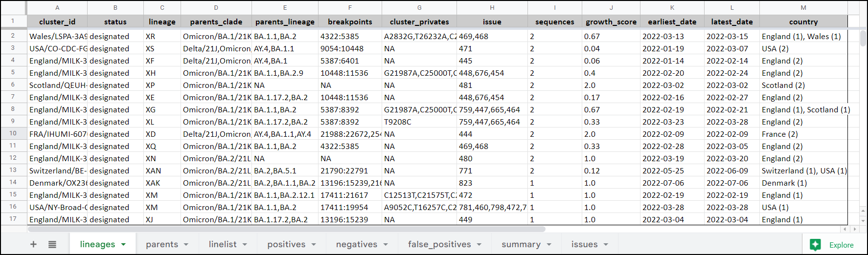Select growth_score cell 0.12
868x255 pixels.
pos(611,170)
